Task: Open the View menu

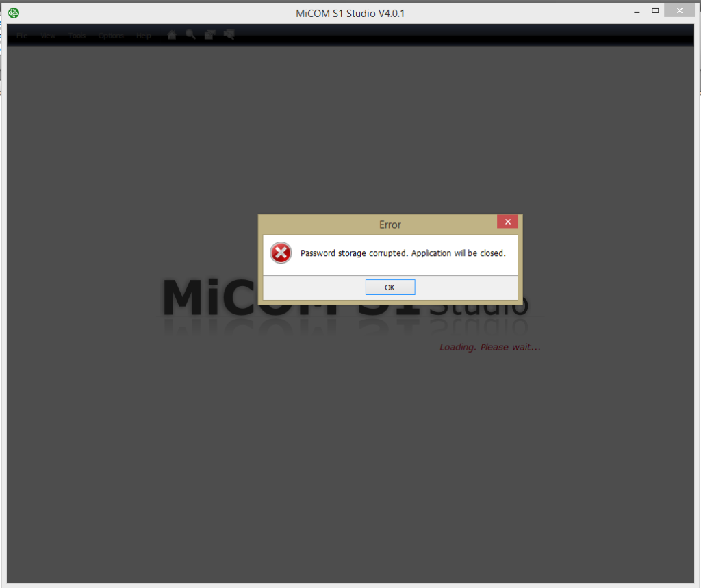Action: tap(48, 36)
